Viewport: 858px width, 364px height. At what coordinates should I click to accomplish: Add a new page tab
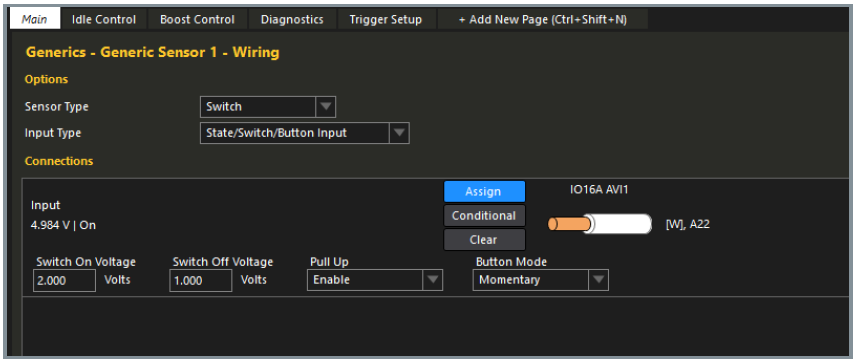[543, 20]
